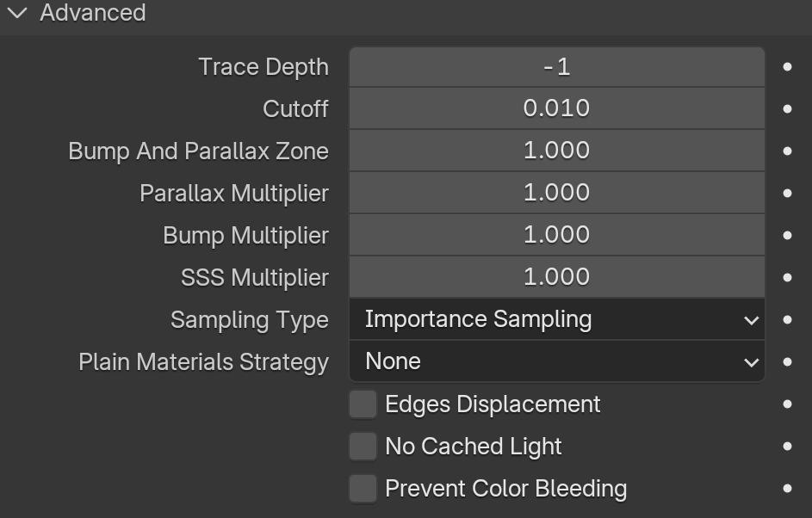Click the Trace Depth value field
812x518 pixels.
[557, 67]
